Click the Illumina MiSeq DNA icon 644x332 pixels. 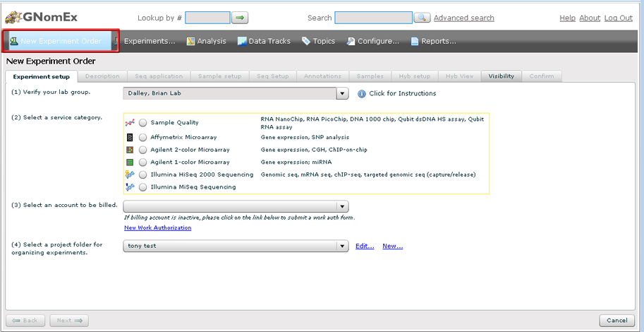130,187
